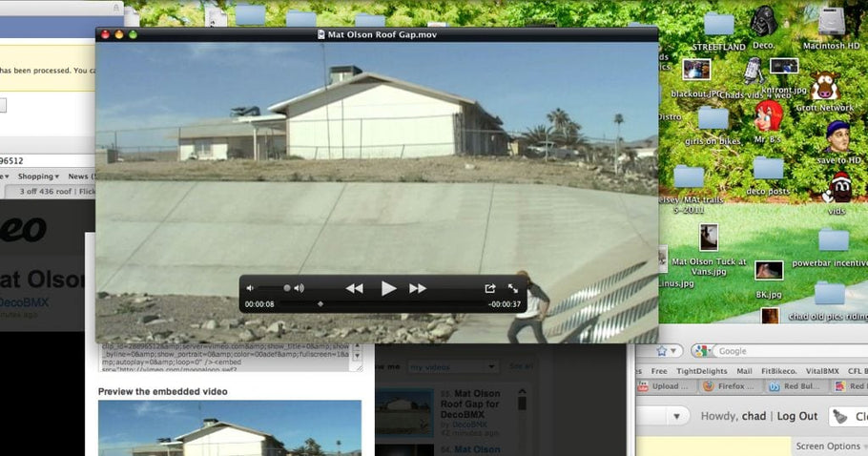Open the dropdown arrow left of Howdy

[676, 416]
